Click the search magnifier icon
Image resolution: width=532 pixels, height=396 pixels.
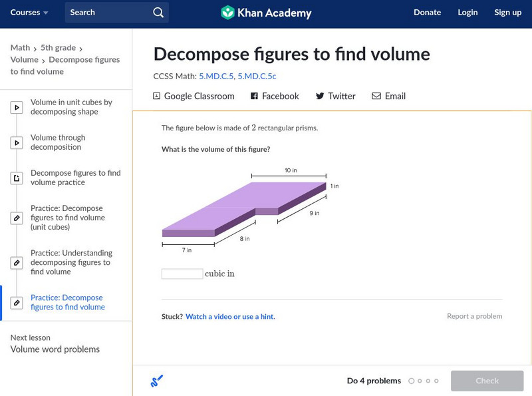coord(158,13)
